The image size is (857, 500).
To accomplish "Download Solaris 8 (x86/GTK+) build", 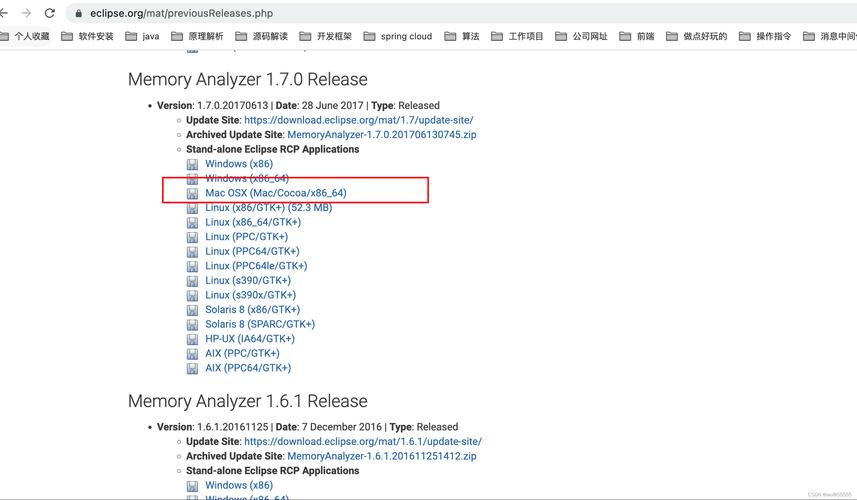I will [x=253, y=309].
